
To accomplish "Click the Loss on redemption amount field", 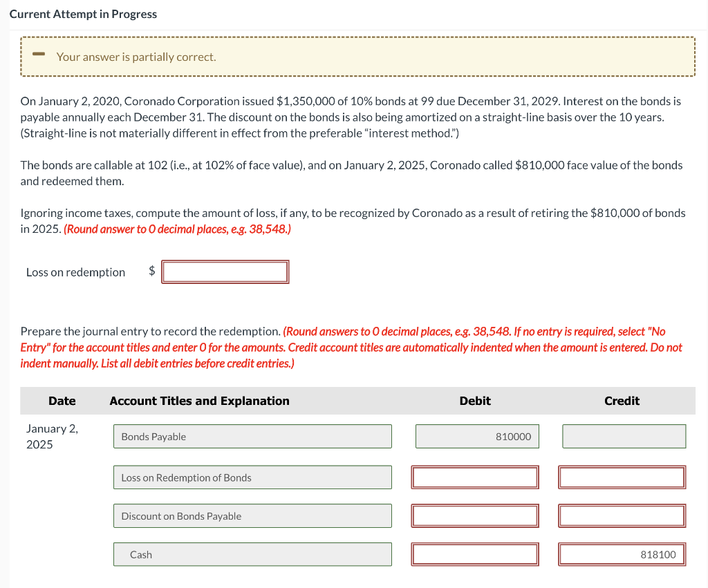I will (x=225, y=272).
